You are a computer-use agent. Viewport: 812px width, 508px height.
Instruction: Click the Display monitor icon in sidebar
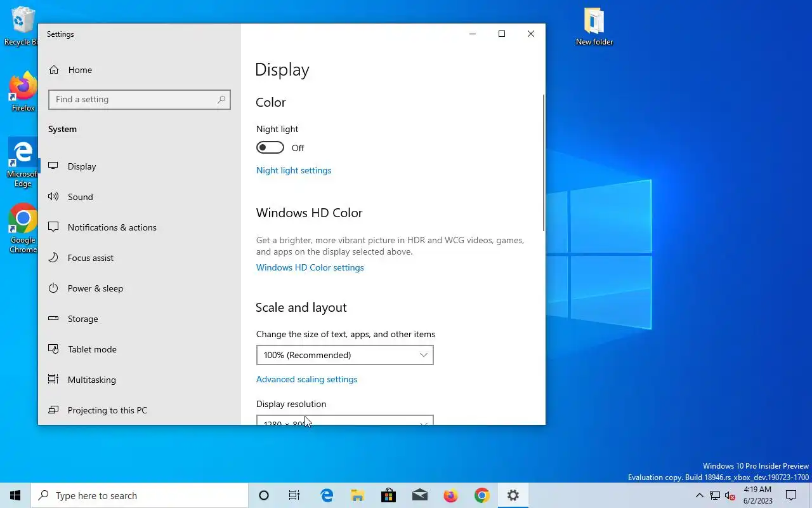coord(54,166)
